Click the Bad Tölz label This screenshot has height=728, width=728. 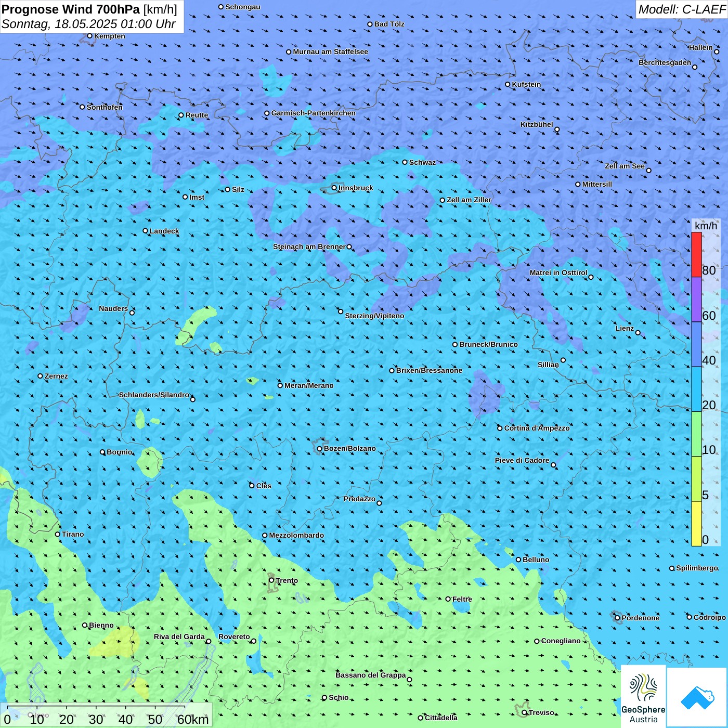click(x=389, y=24)
